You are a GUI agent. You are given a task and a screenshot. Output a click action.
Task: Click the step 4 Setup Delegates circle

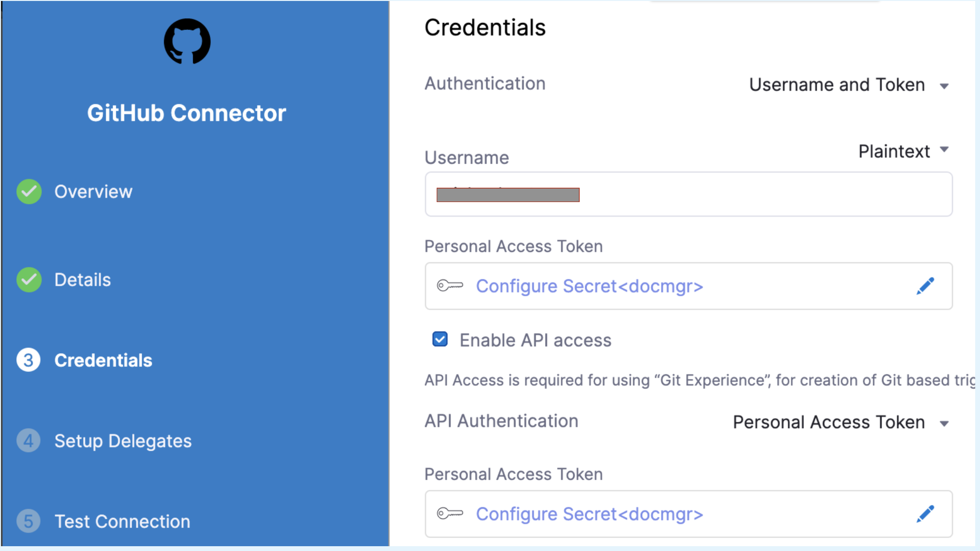point(28,441)
